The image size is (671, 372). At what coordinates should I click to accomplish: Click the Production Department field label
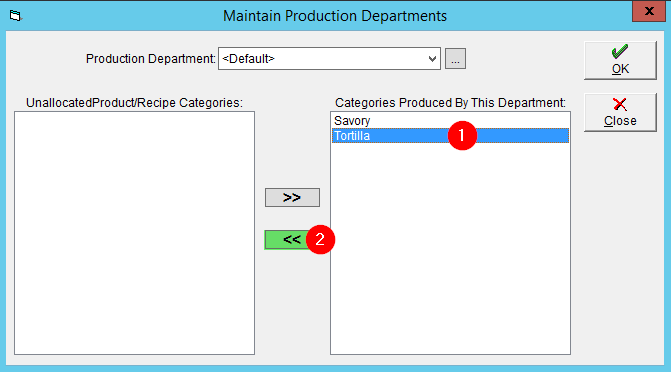[151, 59]
